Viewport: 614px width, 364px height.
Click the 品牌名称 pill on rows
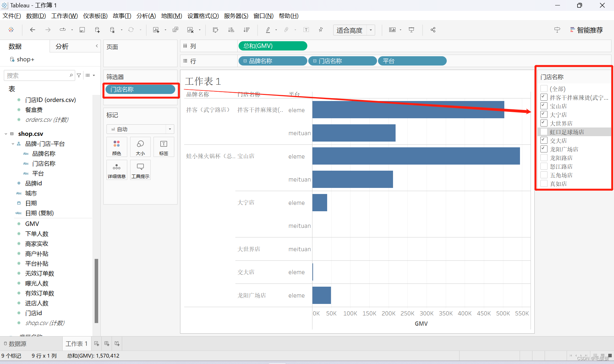point(273,61)
